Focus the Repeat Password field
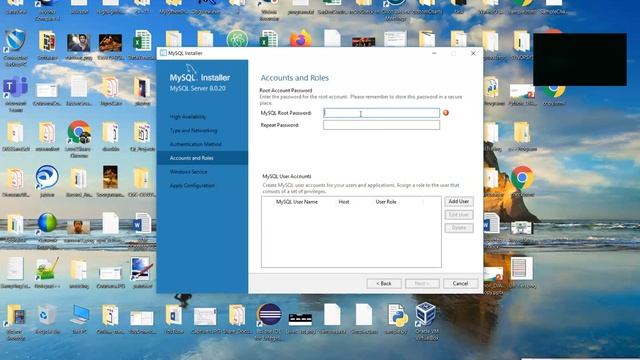This screenshot has width=640, height=360. [381, 125]
